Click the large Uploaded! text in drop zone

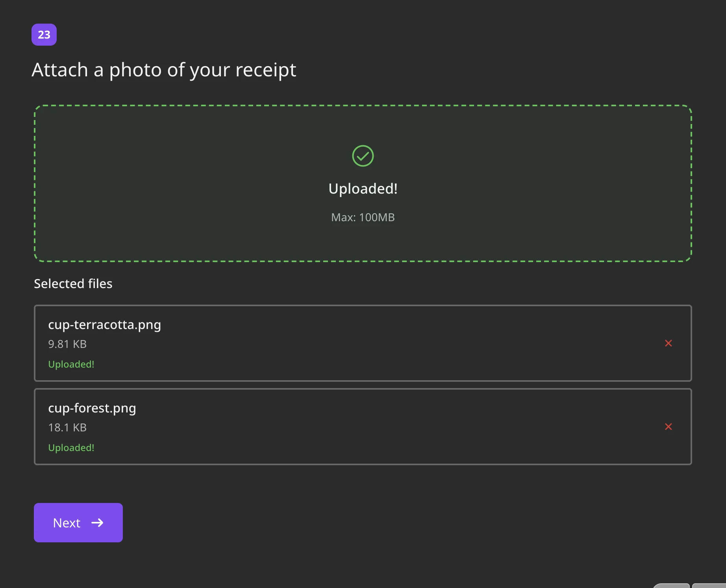click(x=363, y=189)
